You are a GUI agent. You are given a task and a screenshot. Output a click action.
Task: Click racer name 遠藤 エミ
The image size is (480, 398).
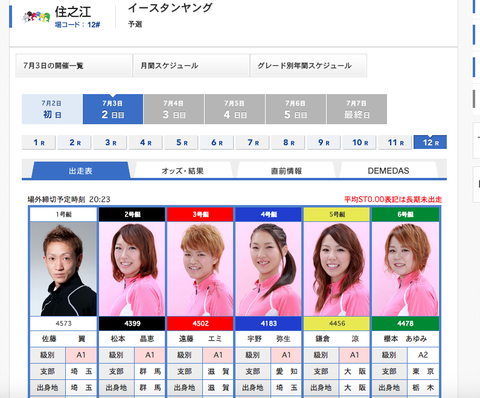tap(200, 339)
